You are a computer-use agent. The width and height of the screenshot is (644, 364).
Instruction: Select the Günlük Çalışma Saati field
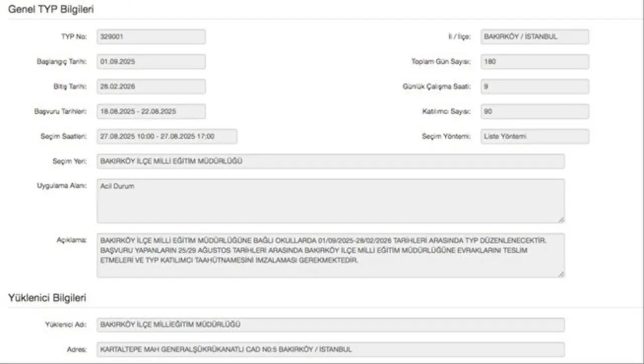pos(534,86)
